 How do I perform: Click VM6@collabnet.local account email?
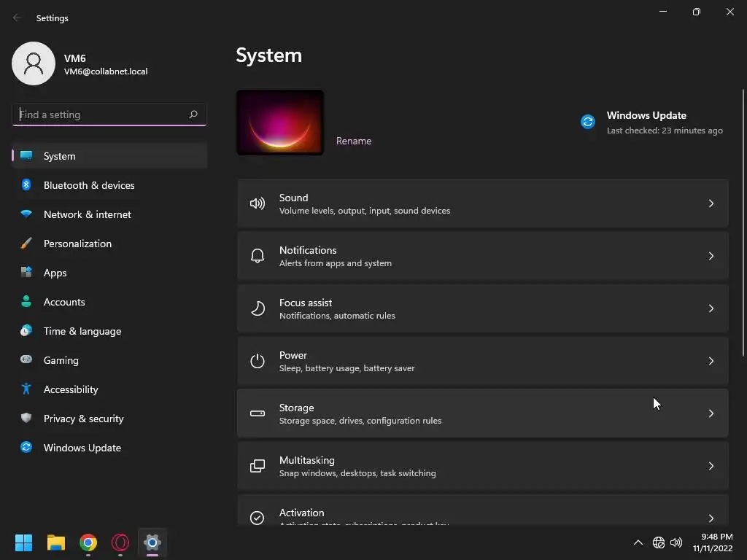(x=106, y=71)
